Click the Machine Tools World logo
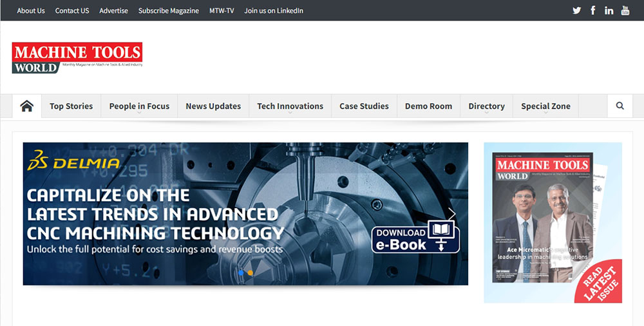The image size is (644, 326). tap(77, 57)
